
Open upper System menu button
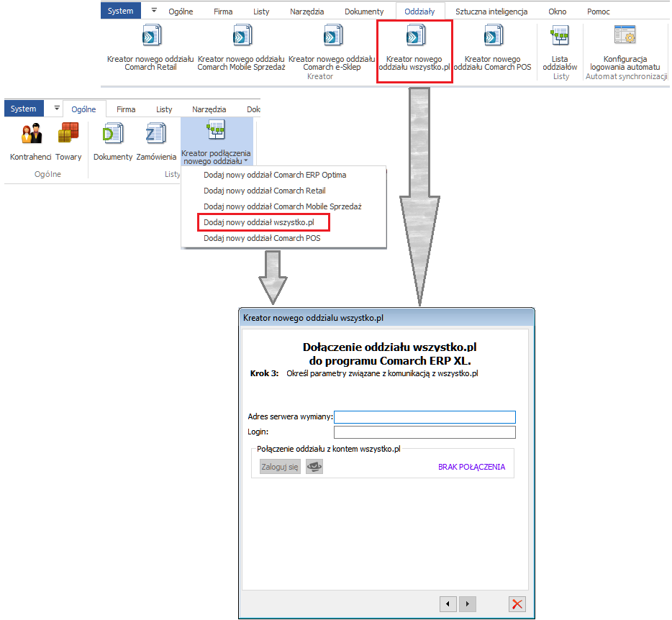pyautogui.click(x=120, y=11)
